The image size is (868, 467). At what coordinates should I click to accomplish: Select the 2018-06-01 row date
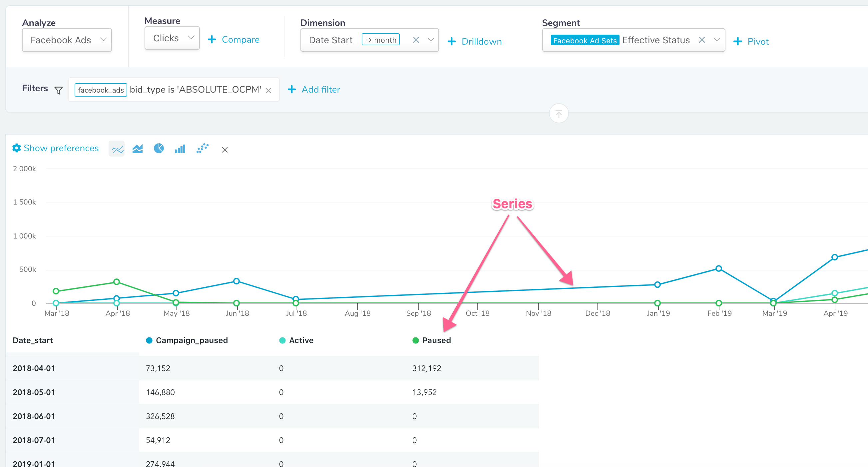(x=34, y=416)
